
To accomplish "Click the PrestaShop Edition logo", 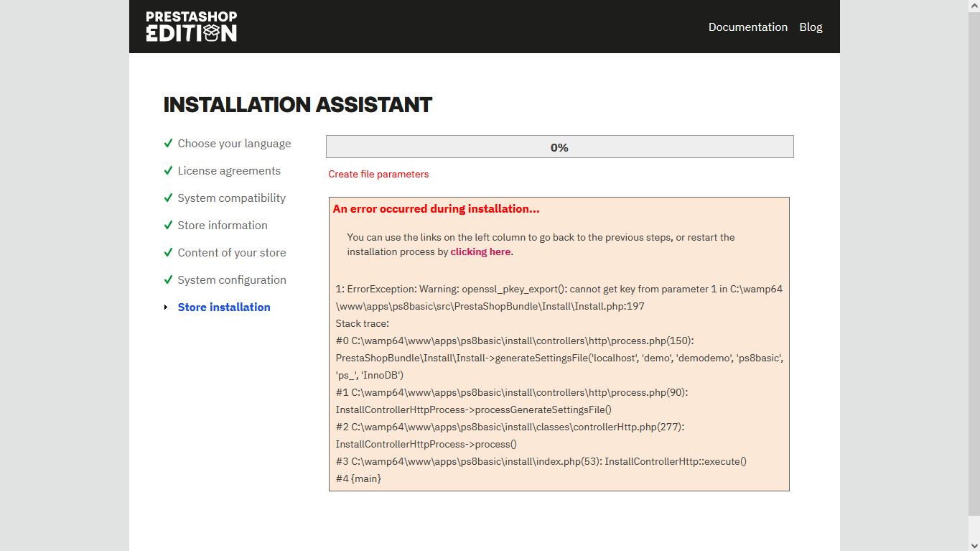I will (x=192, y=27).
